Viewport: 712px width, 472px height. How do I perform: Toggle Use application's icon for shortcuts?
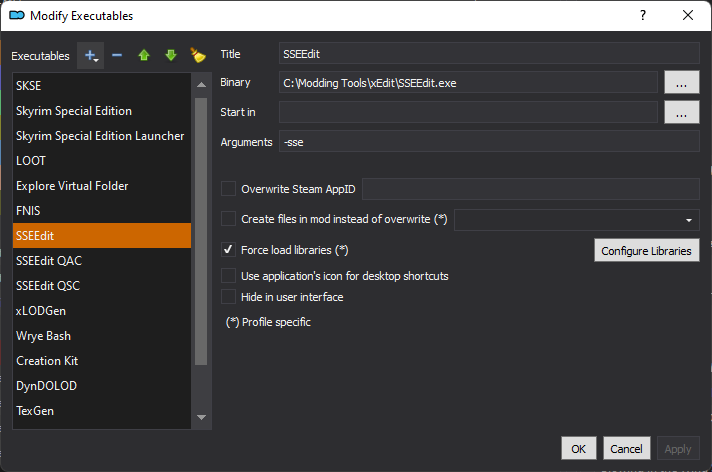228,275
